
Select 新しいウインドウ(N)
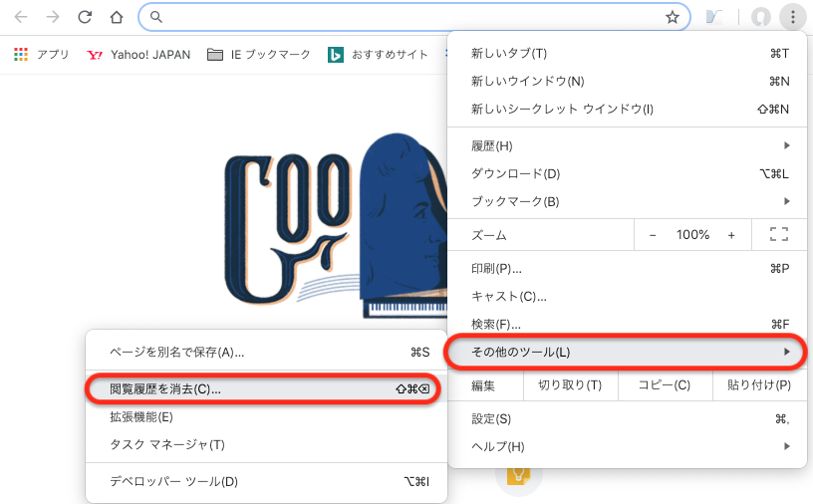(x=630, y=82)
